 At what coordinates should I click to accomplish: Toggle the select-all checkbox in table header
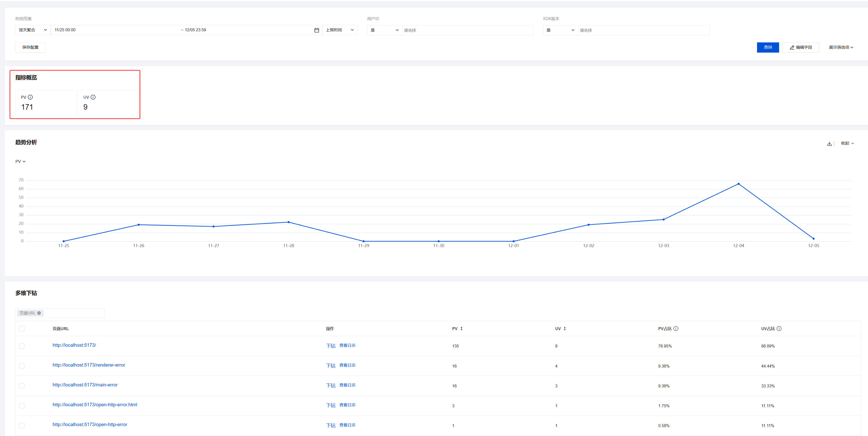[x=22, y=329]
